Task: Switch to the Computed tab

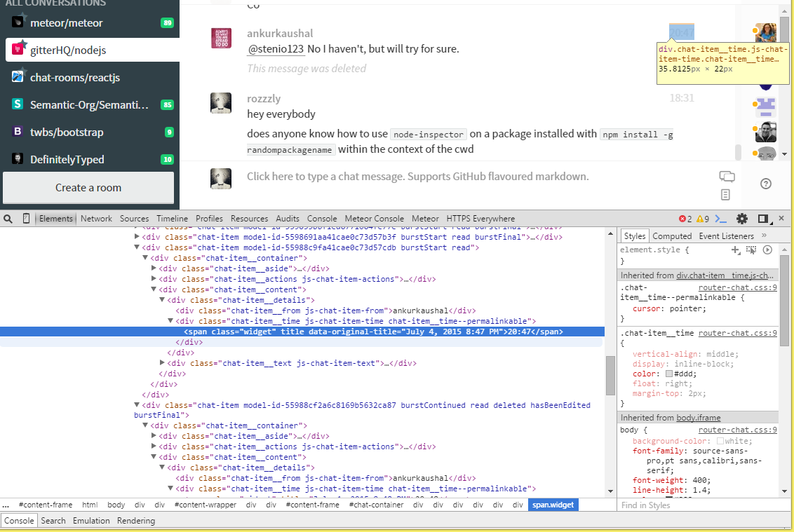Action: point(672,236)
